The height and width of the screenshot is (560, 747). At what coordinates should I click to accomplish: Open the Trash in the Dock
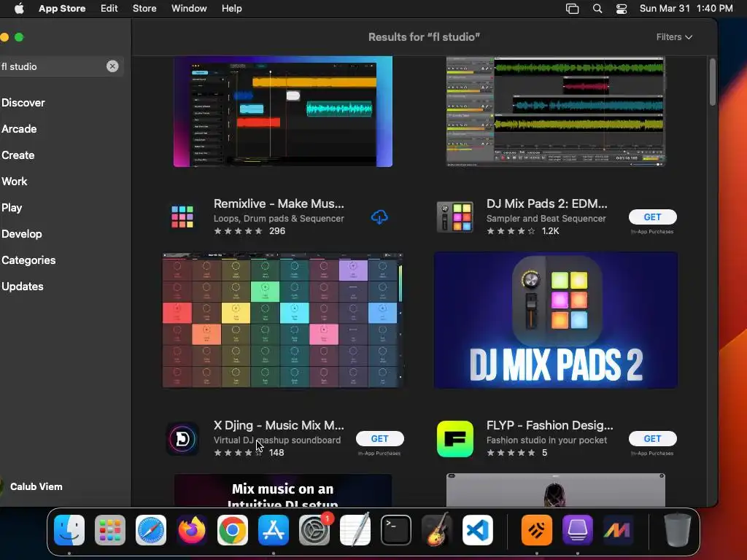tap(678, 530)
